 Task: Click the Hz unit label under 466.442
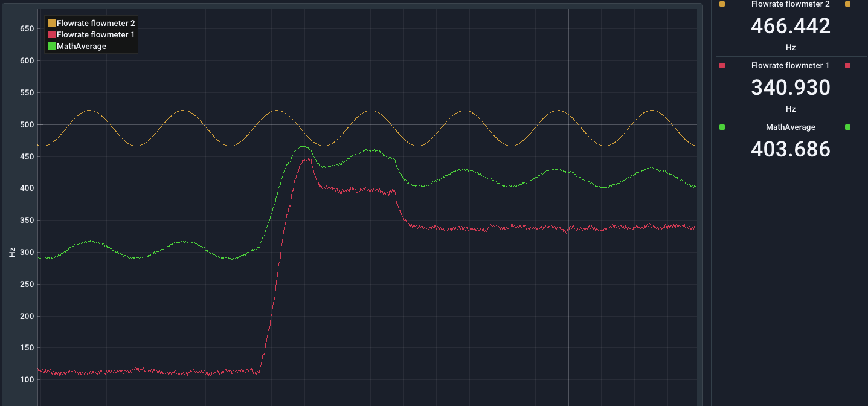point(791,47)
